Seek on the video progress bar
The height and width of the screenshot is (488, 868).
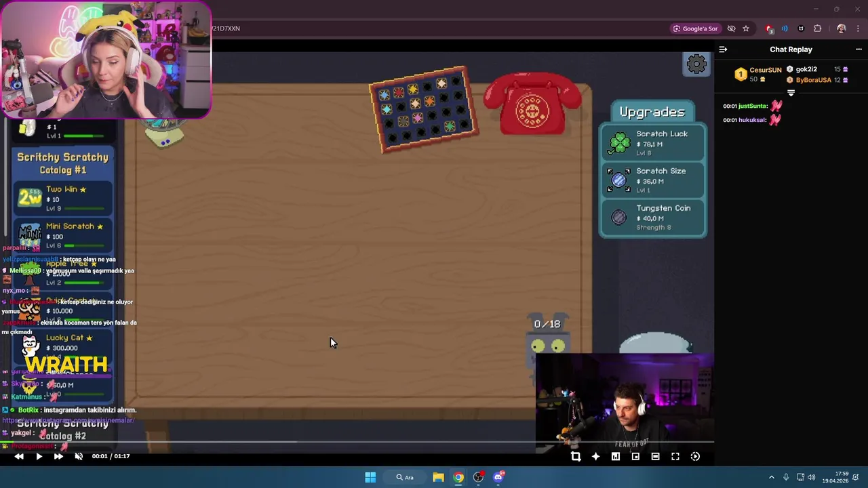coord(357,443)
